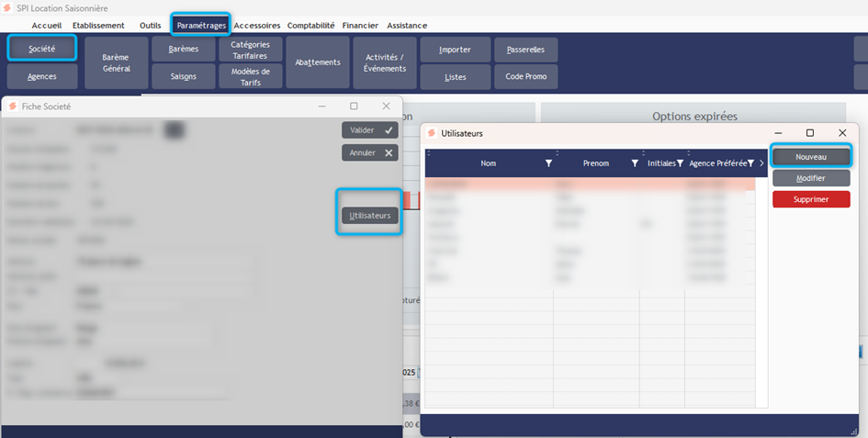Open Catégories Tarifaires settings
Viewport: 868px width, 438px height.
pos(250,50)
